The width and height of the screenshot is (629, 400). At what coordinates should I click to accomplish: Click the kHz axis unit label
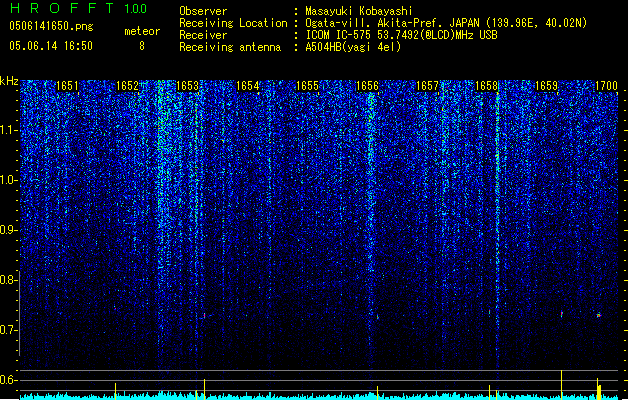9,81
